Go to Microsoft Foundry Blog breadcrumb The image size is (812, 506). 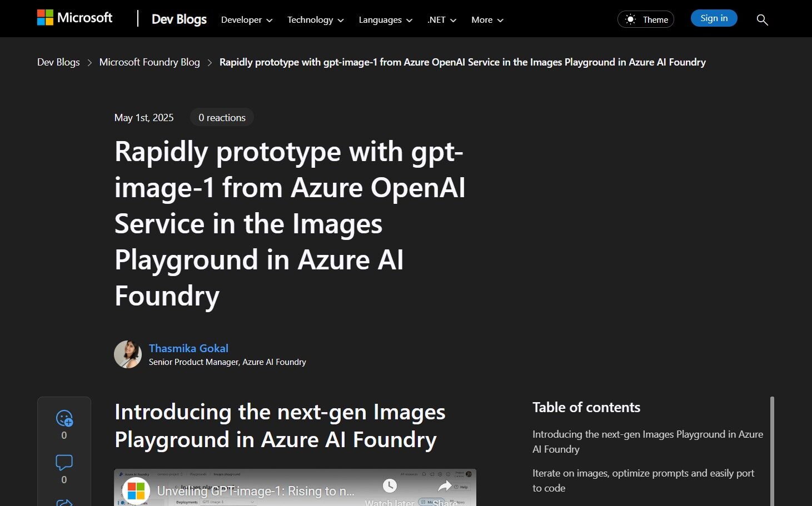(150, 62)
